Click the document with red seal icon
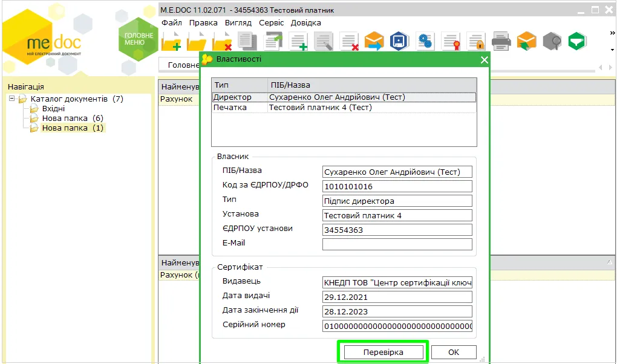 (451, 41)
